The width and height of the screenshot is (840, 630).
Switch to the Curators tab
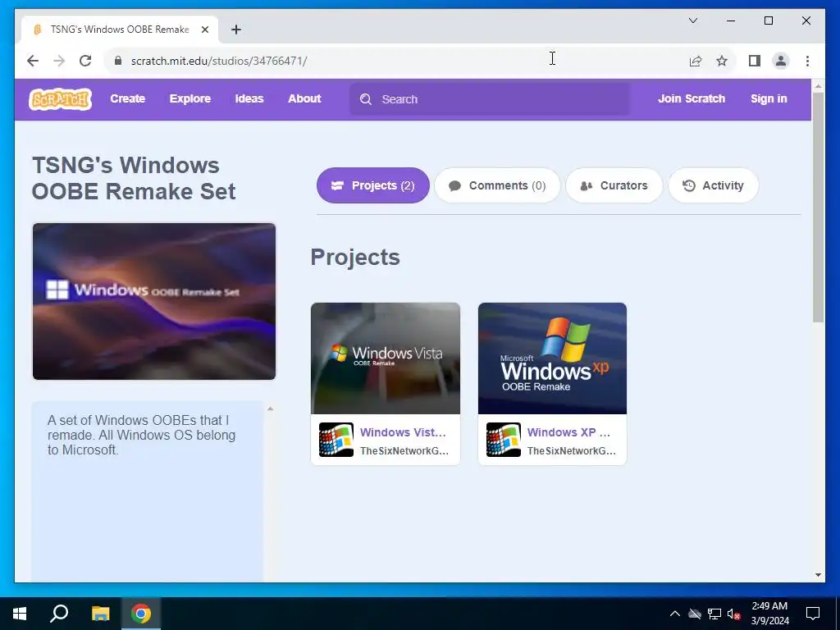(614, 185)
